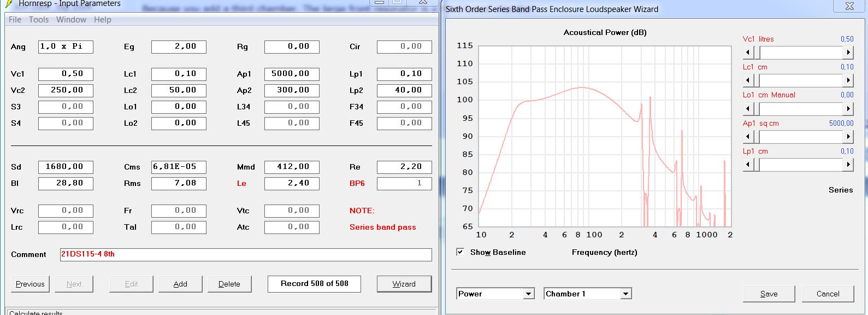Click the red Le label

[241, 183]
